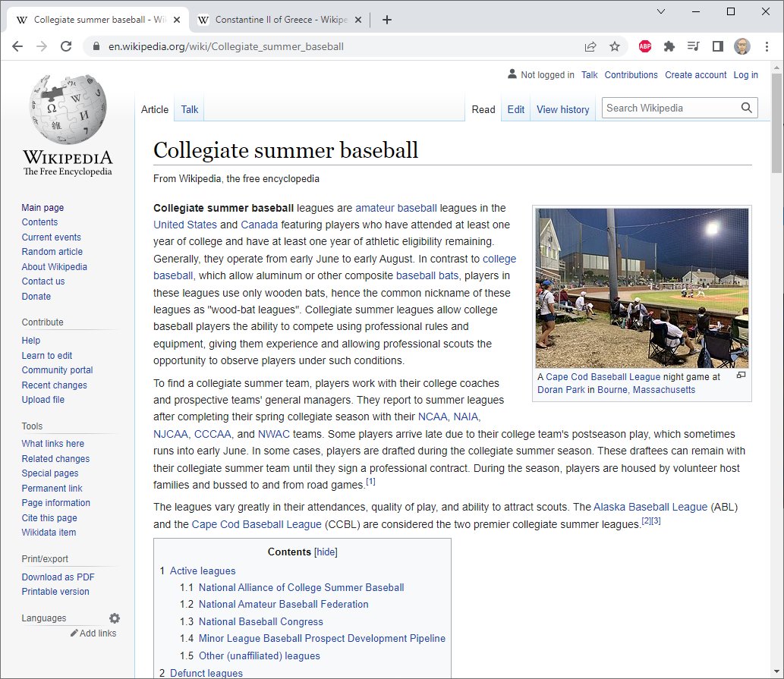Expand the site info padlock in address bar
This screenshot has height=679, width=784.
(96, 46)
